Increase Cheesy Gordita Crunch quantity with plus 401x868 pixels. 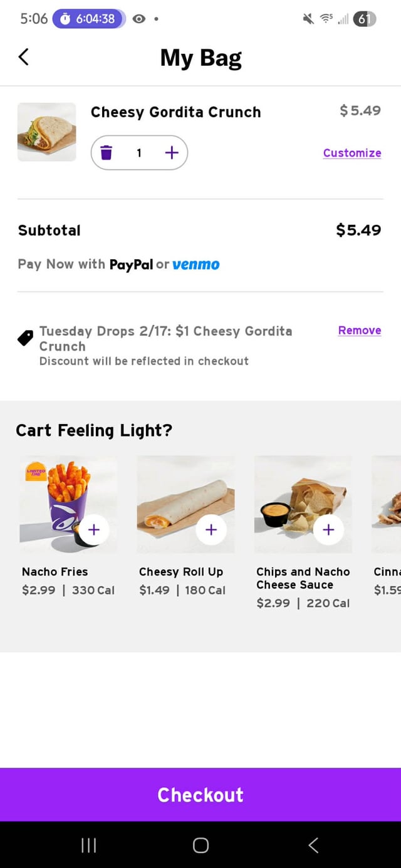click(172, 153)
